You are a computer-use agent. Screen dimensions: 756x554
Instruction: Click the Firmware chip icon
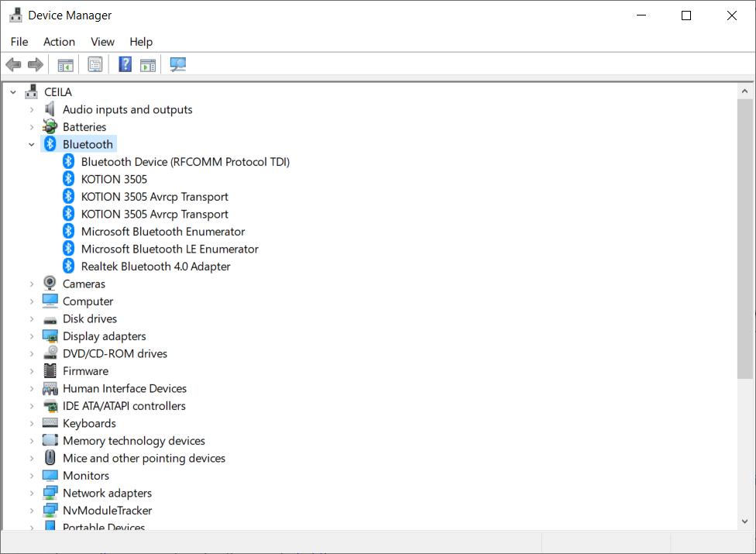click(50, 371)
